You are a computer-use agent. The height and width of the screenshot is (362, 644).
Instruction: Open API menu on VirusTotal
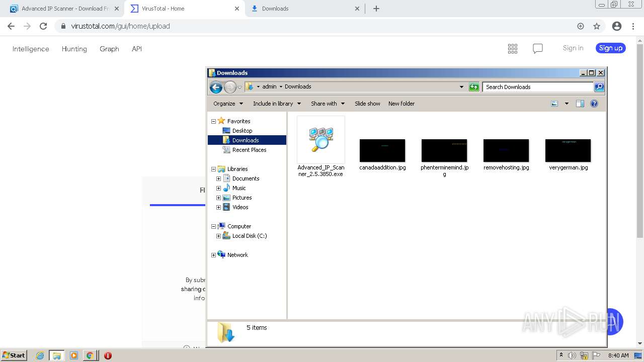[137, 49]
